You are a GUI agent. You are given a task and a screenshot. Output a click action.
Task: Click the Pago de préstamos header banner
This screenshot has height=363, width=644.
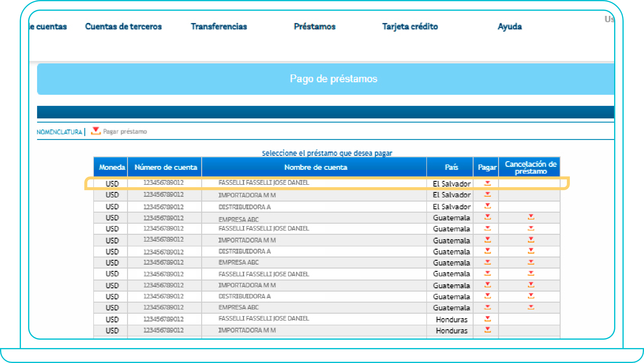(x=333, y=79)
